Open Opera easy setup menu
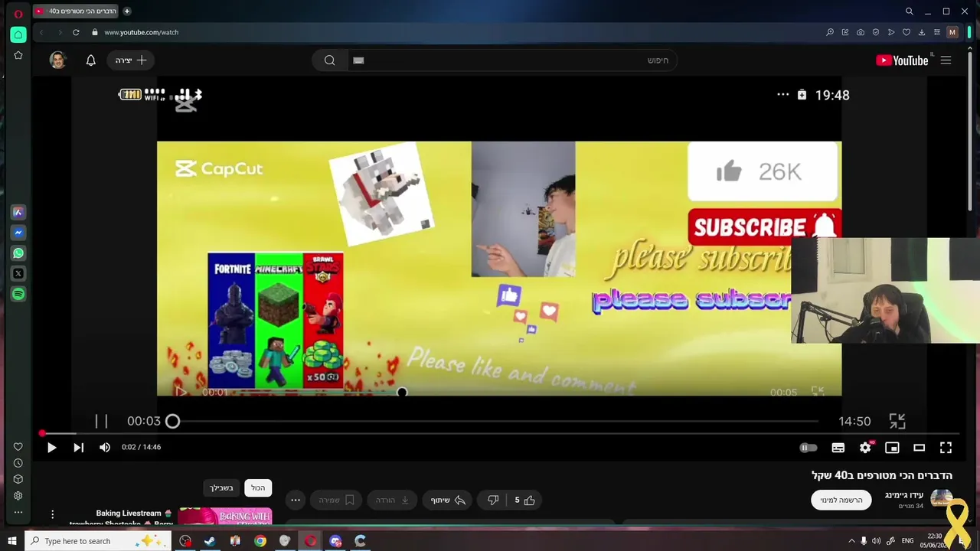 point(936,32)
